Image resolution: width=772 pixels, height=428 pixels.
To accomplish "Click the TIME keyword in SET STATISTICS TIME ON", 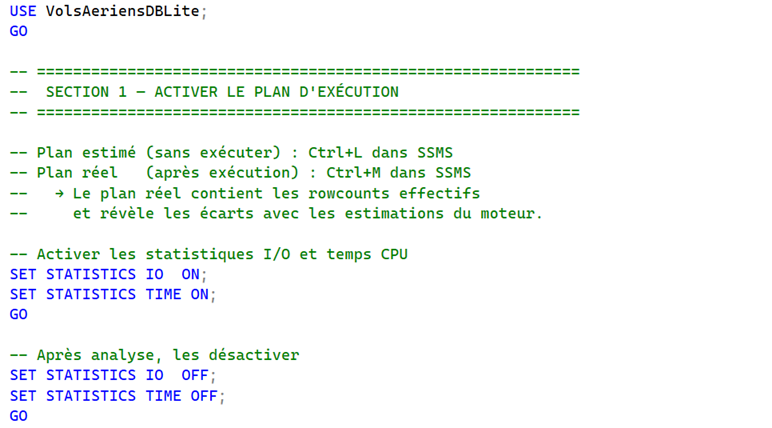I will coord(163,294).
